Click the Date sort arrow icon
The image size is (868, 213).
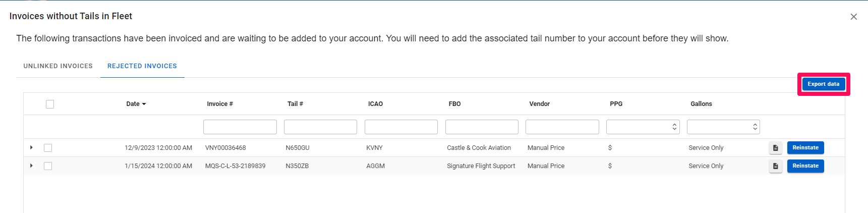point(144,104)
